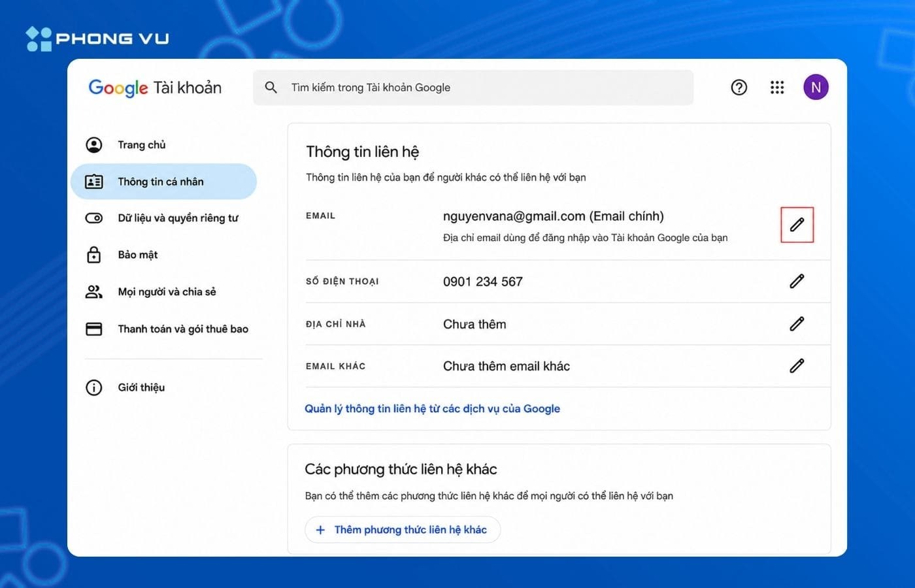Click the Các phương thức liên hệ khác heading
This screenshot has width=915, height=588.
pyautogui.click(x=401, y=469)
